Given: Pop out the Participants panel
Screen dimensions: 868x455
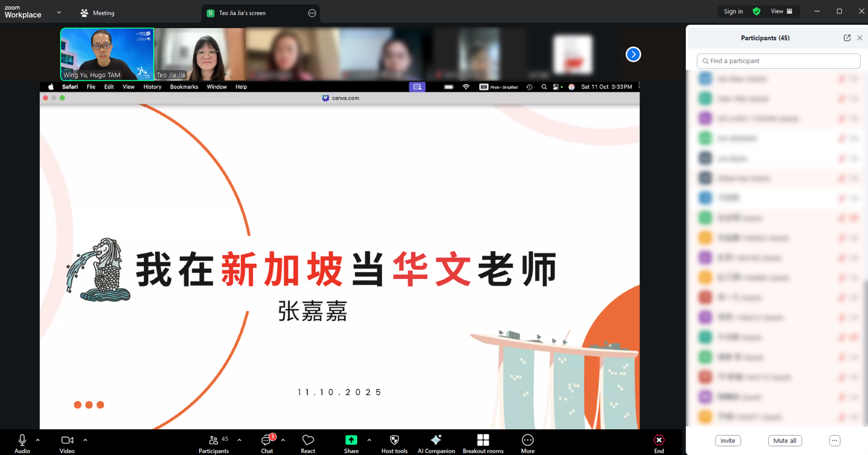Looking at the screenshot, I should click(847, 38).
